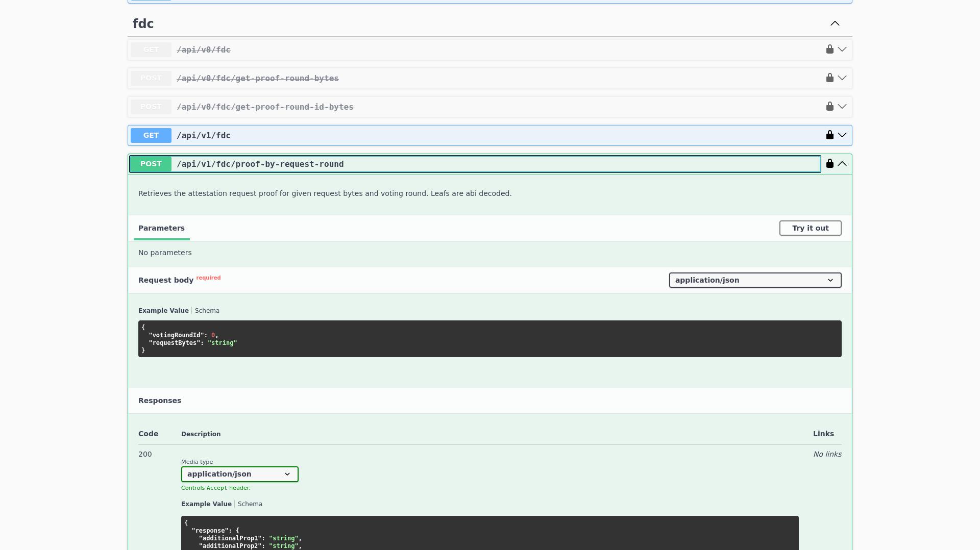Switch to Schema tab in the 200 response
This screenshot has height=550, width=980.
(x=250, y=504)
